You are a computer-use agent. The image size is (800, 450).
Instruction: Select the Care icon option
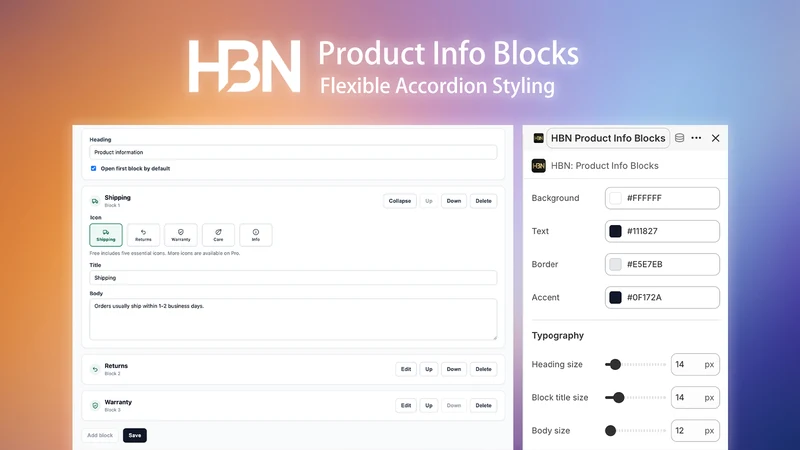coord(218,235)
